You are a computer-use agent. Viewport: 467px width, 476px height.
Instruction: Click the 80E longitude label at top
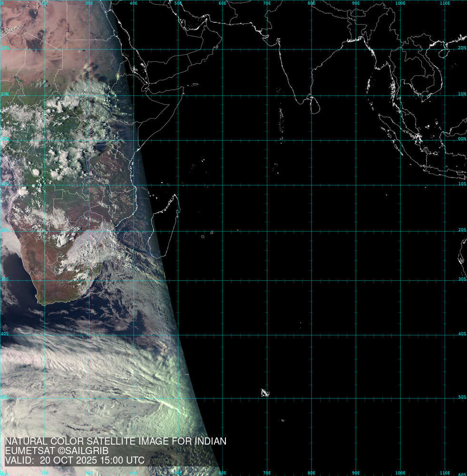tap(311, 3)
